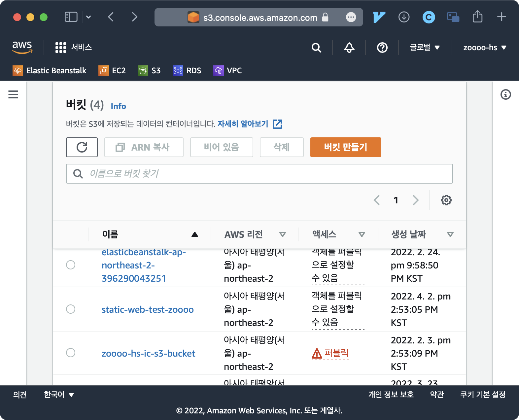This screenshot has height=420, width=519.
Task: Open the EC2 shortcut
Action: 112,70
